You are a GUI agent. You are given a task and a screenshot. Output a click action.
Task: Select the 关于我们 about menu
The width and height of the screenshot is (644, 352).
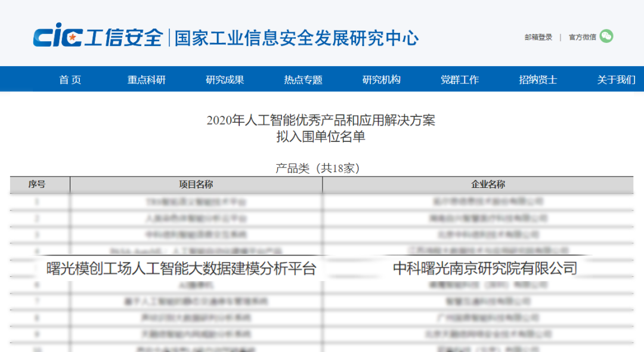click(616, 80)
